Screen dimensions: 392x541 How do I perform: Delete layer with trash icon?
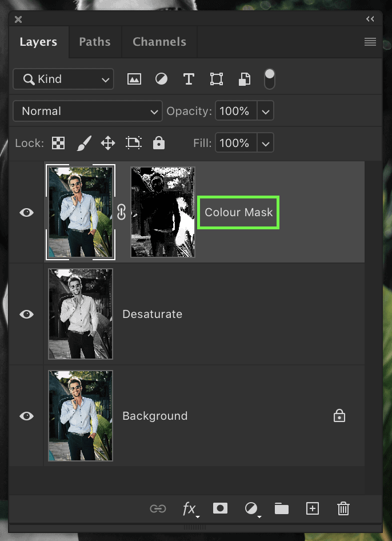pos(343,508)
